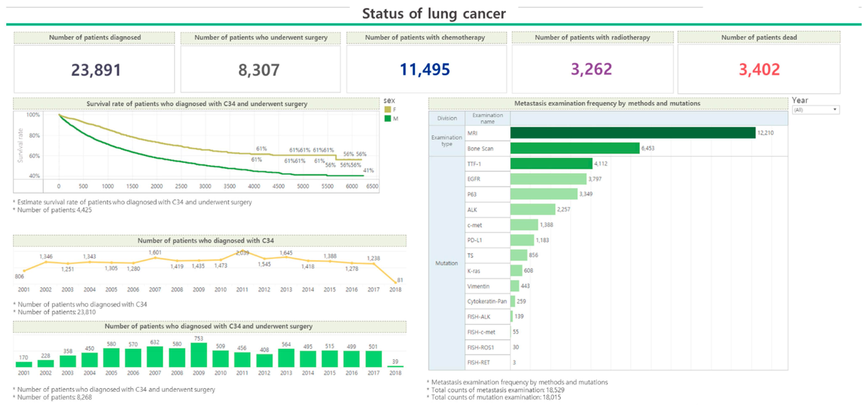Click the EGFR mutation bar
Image resolution: width=868 pixels, height=408 pixels.
[x=548, y=179]
